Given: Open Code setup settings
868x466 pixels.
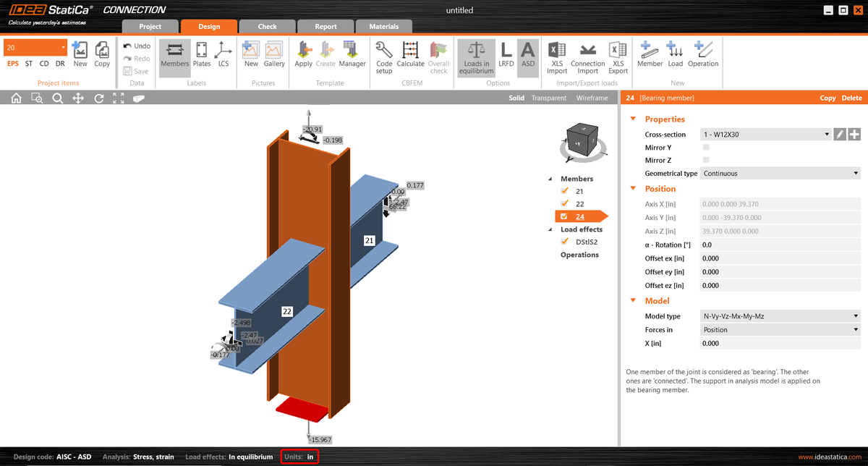Looking at the screenshot, I should point(383,56).
